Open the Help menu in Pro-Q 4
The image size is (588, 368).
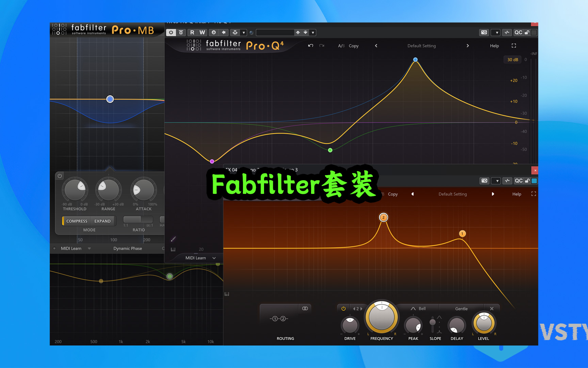tap(494, 46)
